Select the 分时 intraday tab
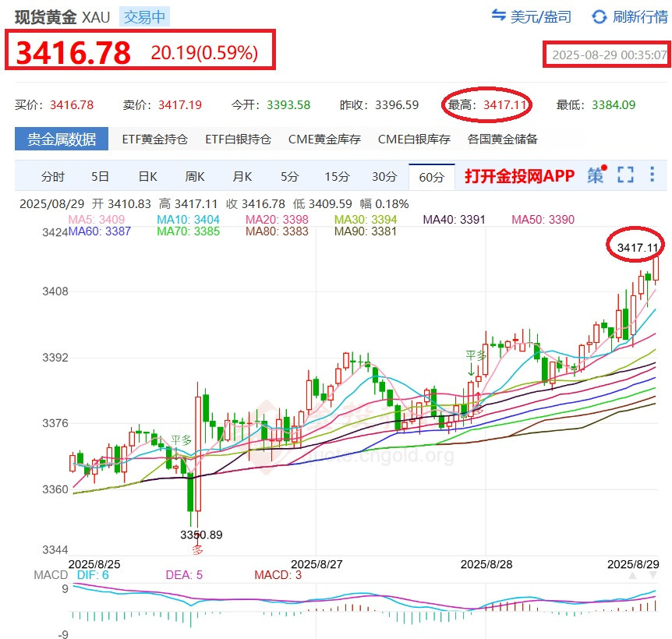 tap(52, 176)
